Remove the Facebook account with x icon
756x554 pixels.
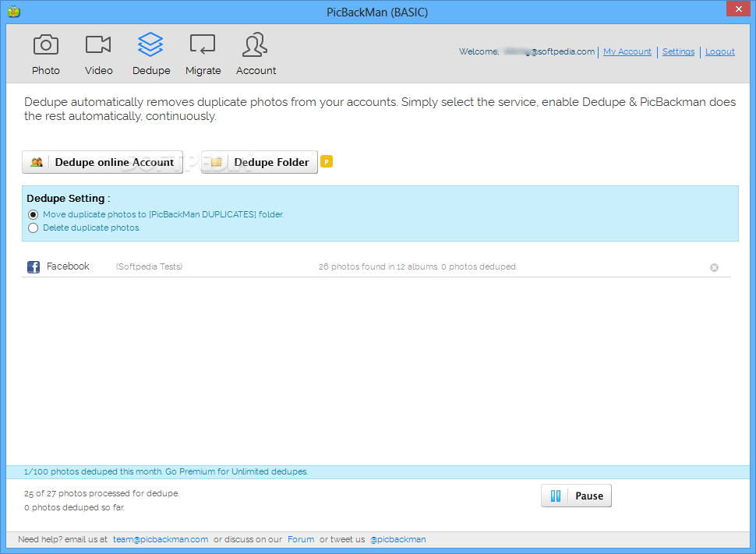714,267
